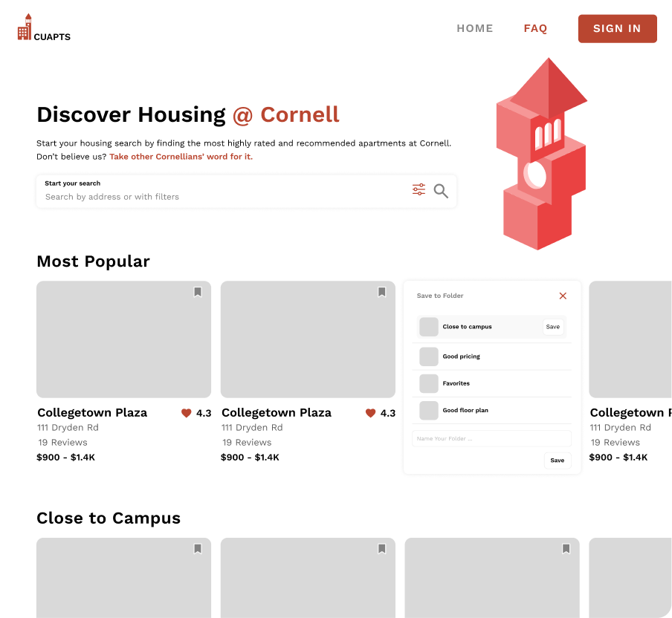Click Close to campus folder thumbnail

click(x=429, y=327)
